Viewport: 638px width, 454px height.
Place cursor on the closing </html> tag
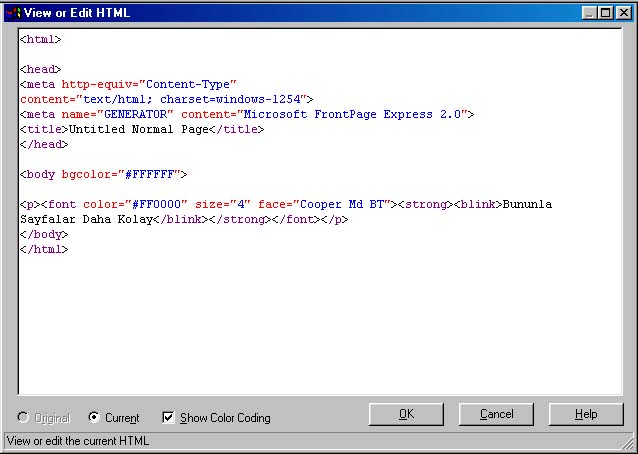pos(44,249)
